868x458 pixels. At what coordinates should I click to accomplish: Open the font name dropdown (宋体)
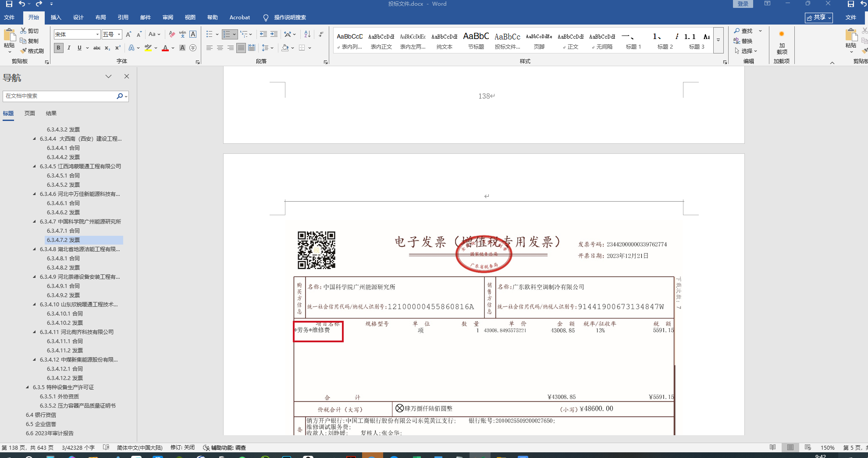pos(97,34)
